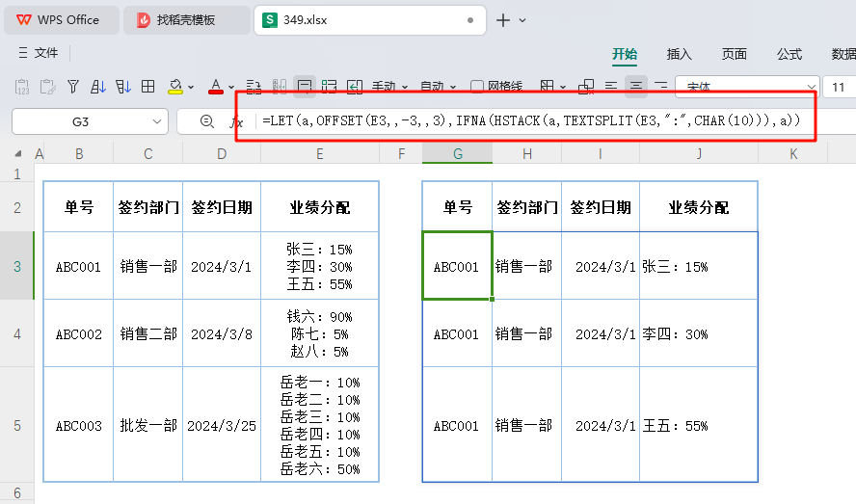Click the select-all corner triangle
This screenshot has width=856, height=504.
pyautogui.click(x=17, y=154)
